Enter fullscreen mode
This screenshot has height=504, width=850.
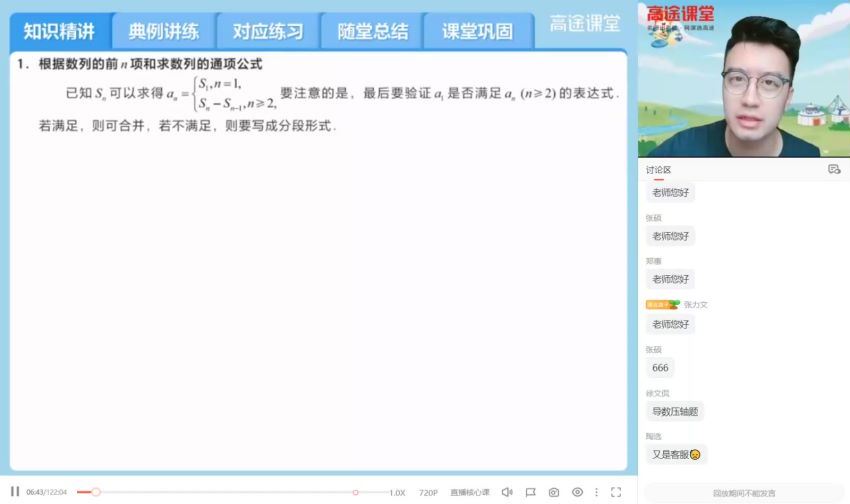tap(616, 492)
